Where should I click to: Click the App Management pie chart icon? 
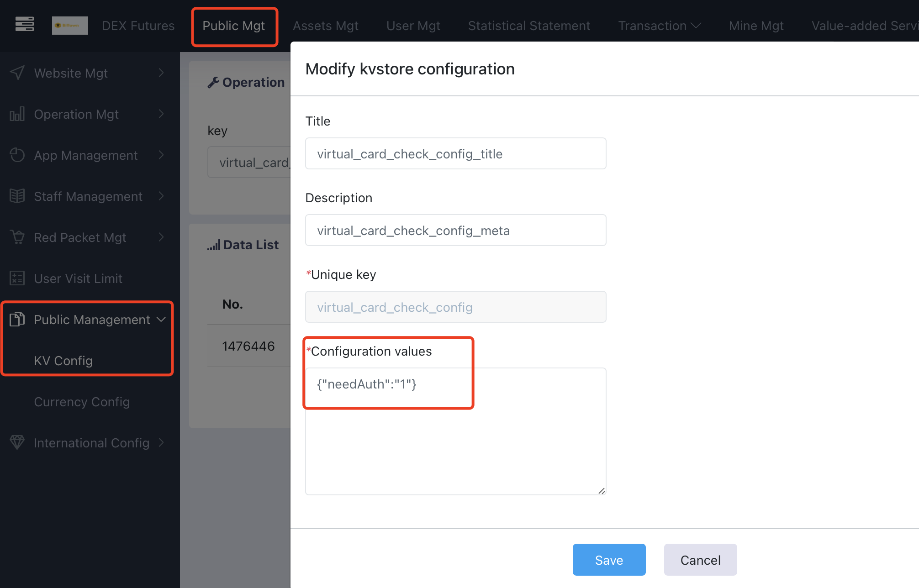point(17,155)
